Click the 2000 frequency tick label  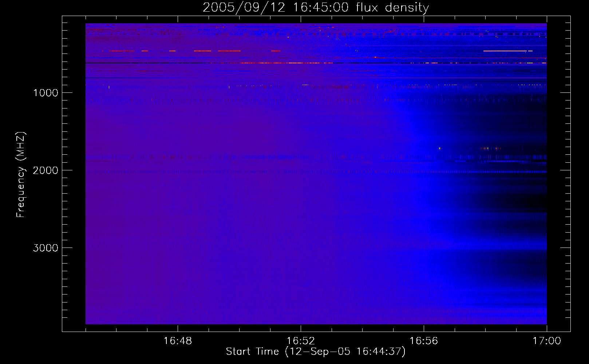pyautogui.click(x=46, y=170)
